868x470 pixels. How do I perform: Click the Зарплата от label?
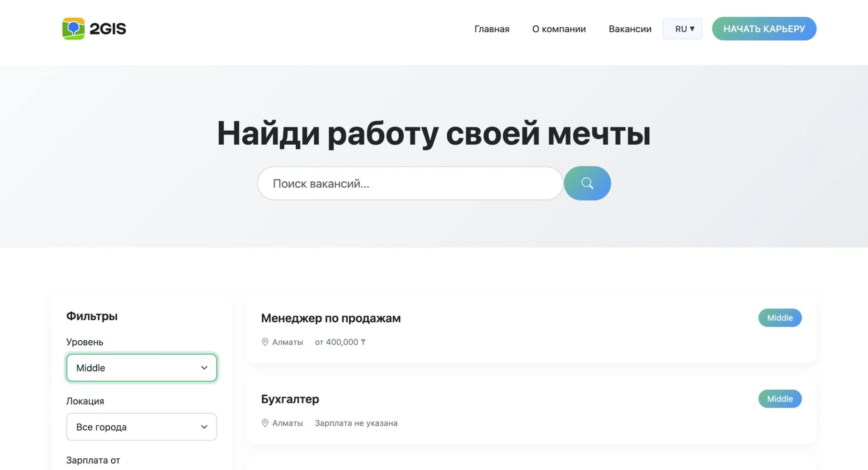click(x=93, y=460)
